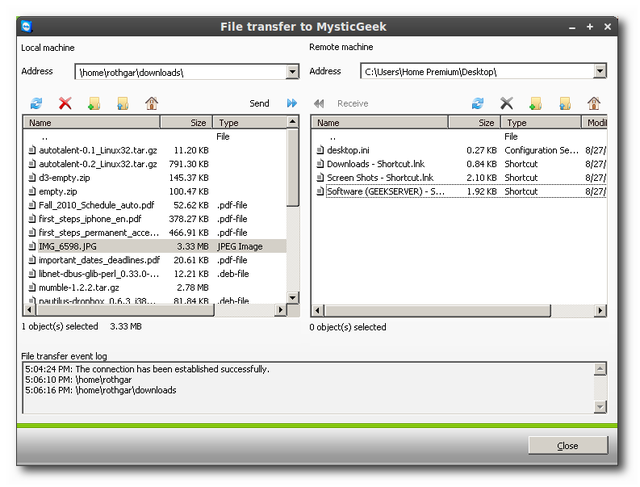Click the remote Modified column header
Viewport: 640px width, 487px height.
pyautogui.click(x=595, y=122)
